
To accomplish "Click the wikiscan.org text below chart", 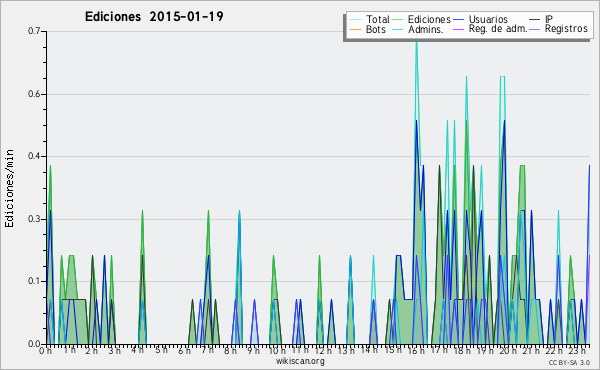I will click(300, 361).
